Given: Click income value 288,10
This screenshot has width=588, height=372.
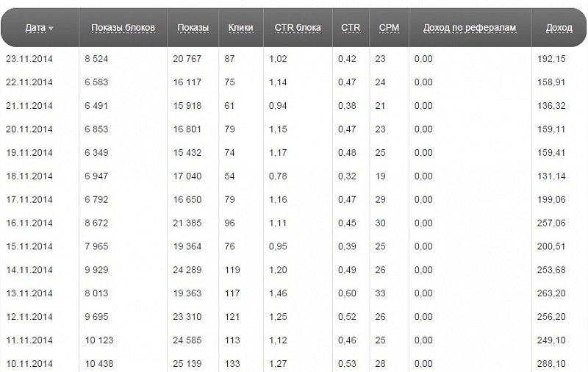Looking at the screenshot, I should tap(551, 363).
